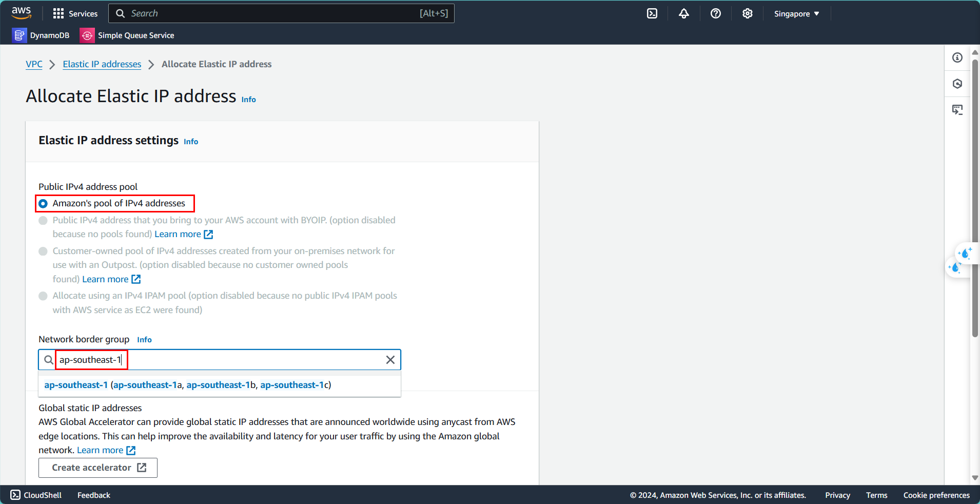Viewport: 980px width, 504px height.
Task: Click external link icon on Create accelerator
Action: pos(142,468)
